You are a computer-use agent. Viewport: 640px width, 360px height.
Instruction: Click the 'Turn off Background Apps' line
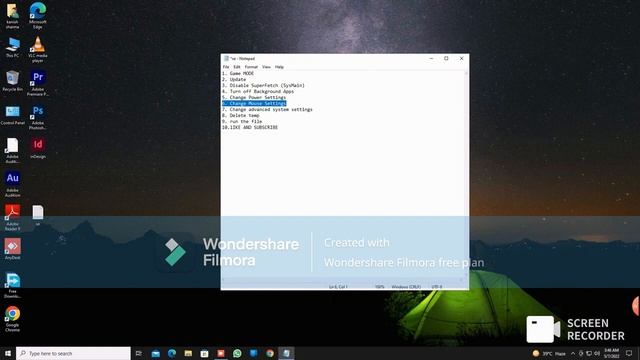coord(258,91)
